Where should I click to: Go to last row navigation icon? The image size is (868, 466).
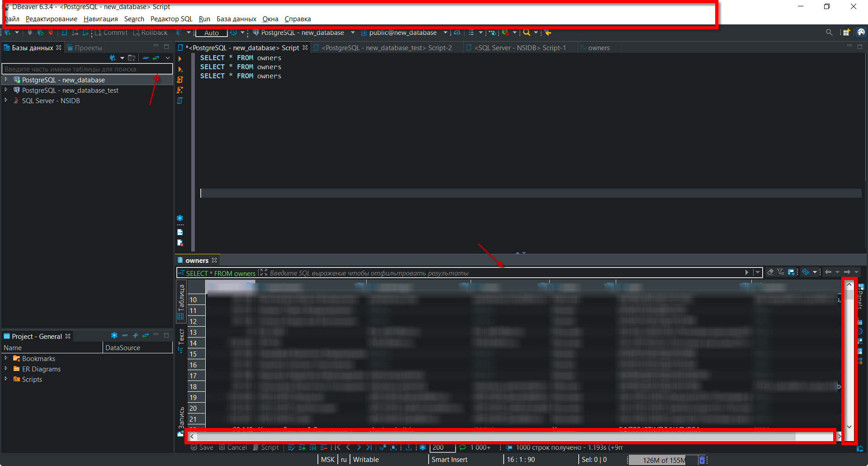[x=369, y=447]
